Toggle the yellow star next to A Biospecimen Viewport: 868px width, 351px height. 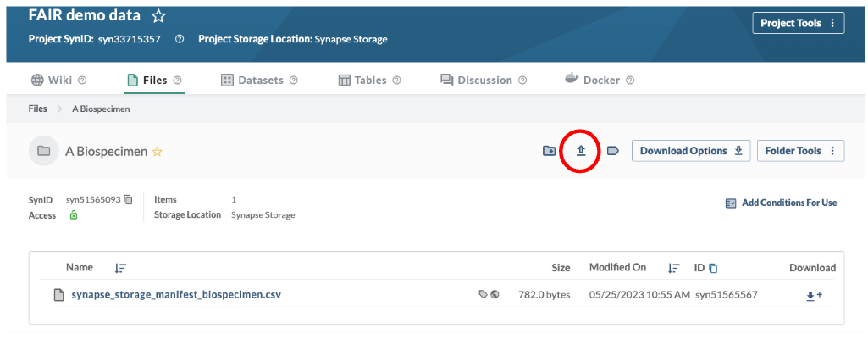pos(158,152)
